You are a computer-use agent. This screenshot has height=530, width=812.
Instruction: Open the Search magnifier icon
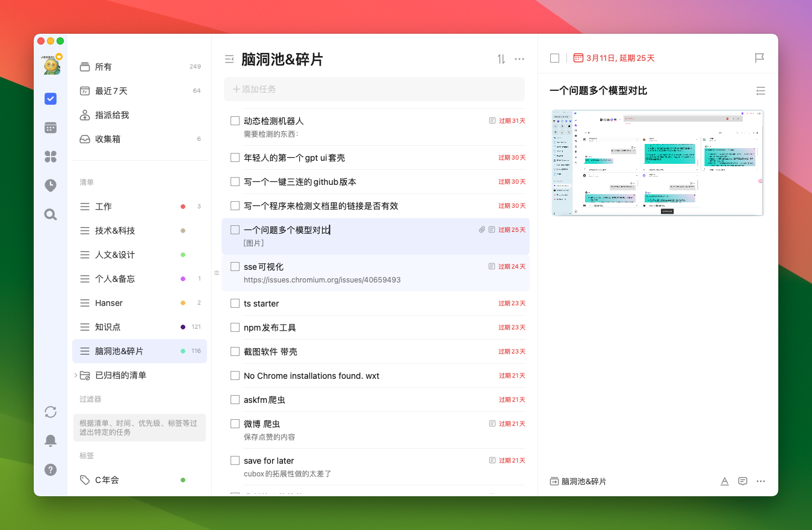click(51, 214)
